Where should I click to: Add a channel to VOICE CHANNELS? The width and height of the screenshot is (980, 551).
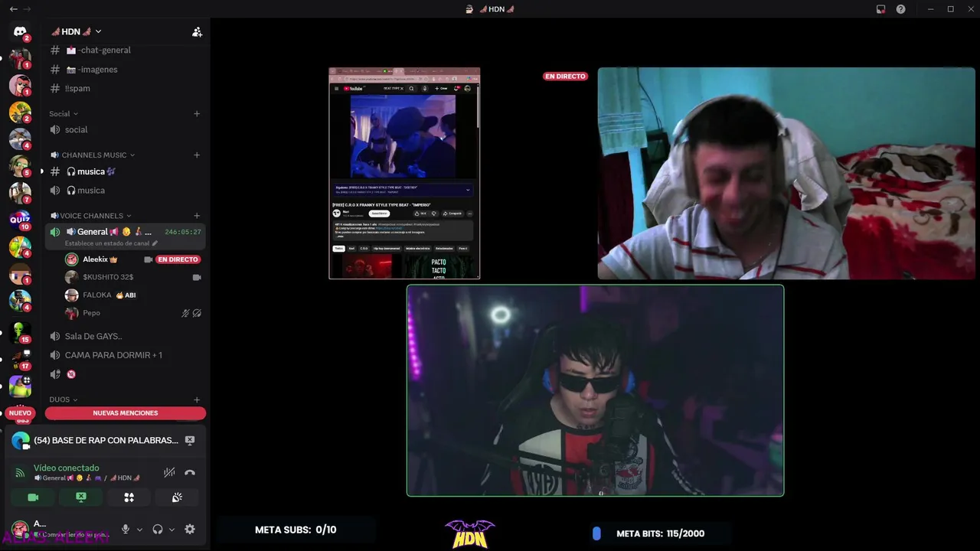tap(197, 216)
